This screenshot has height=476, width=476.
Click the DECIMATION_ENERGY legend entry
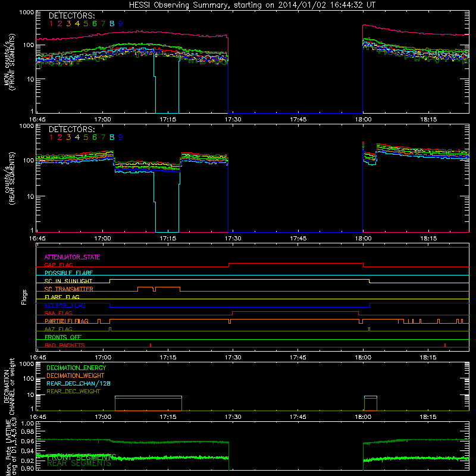[76, 368]
